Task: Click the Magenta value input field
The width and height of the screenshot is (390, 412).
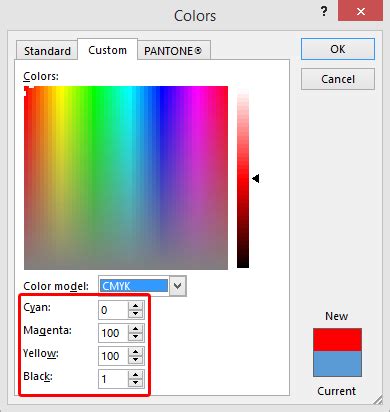Action: coord(113,333)
